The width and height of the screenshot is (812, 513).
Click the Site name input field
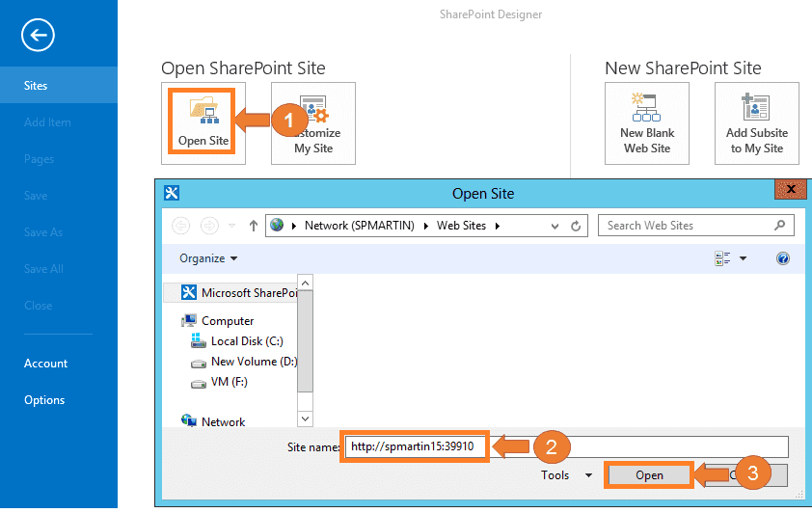tap(566, 446)
